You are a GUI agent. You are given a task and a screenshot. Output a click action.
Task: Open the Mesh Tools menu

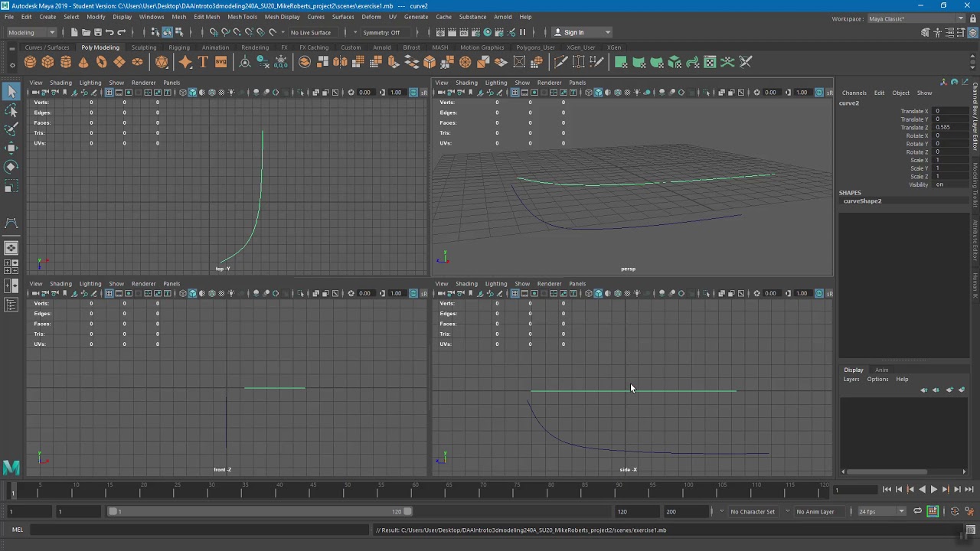pyautogui.click(x=242, y=17)
